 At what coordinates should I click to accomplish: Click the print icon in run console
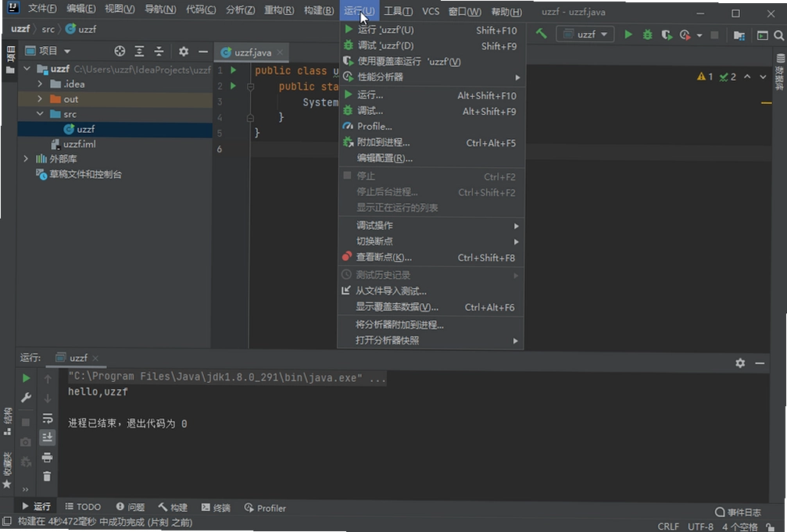pos(47,457)
